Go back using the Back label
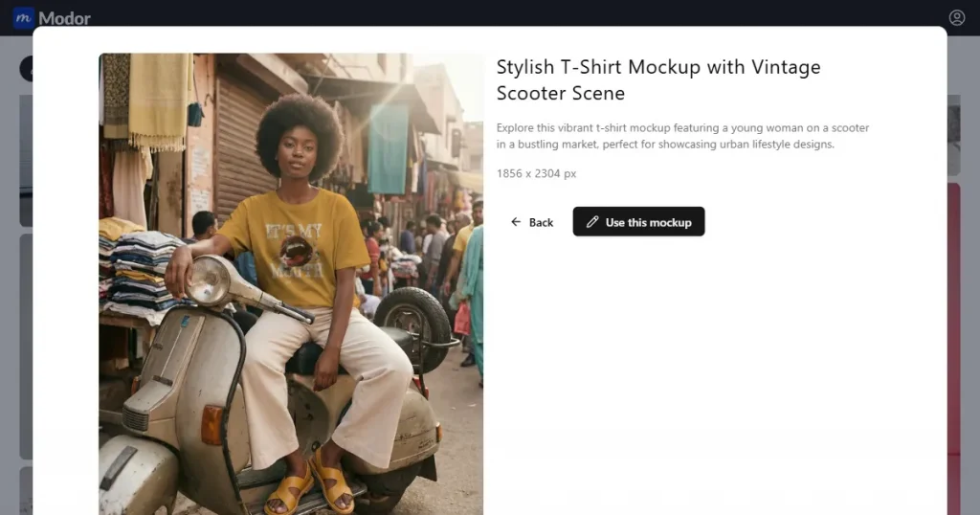Viewport: 980px width, 515px height. [x=542, y=222]
